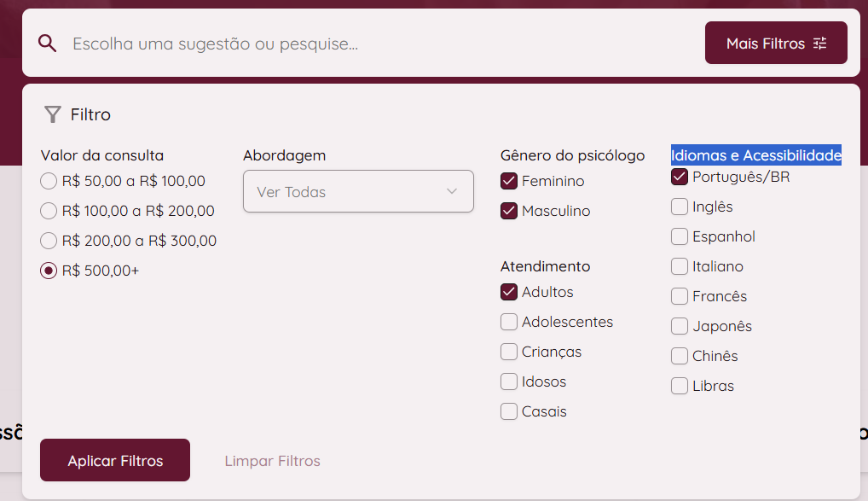Viewport: 868px width, 501px height.
Task: Select R$ 200,00 a R$ 300,00 option
Action: coord(49,241)
